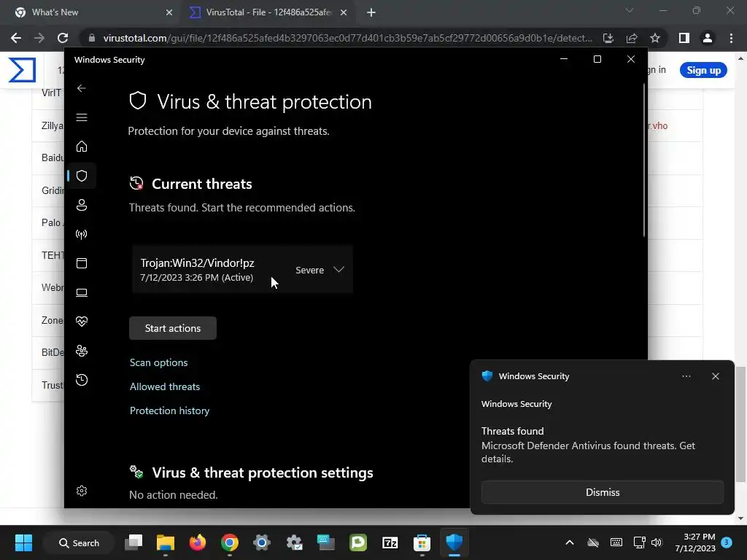
Task: Open Scan options link
Action: click(158, 362)
